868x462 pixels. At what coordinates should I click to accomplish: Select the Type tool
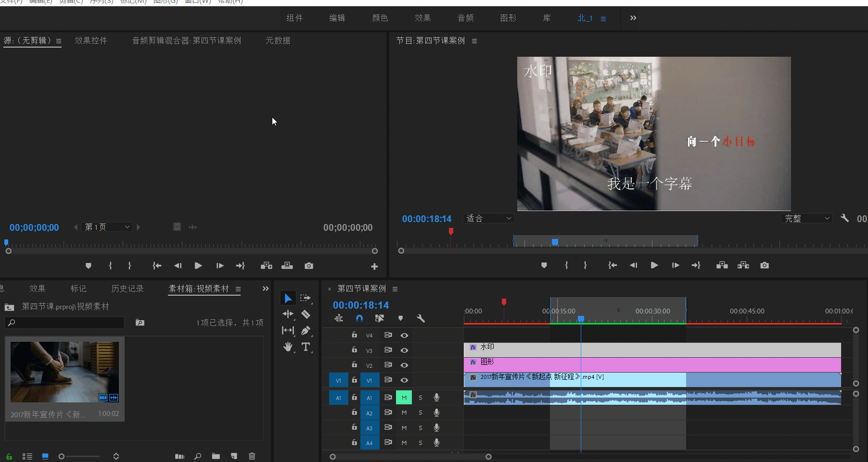pyautogui.click(x=306, y=347)
